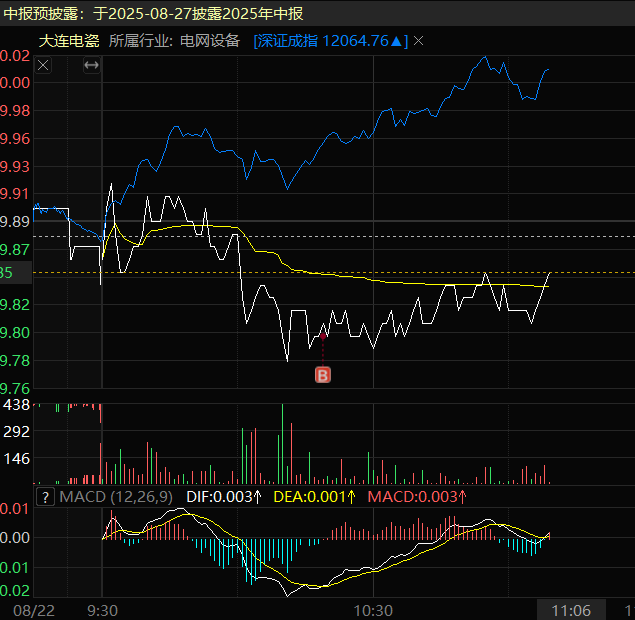Open the 深证成指 12064.76 index link
635x620 pixels.
click(x=330, y=41)
